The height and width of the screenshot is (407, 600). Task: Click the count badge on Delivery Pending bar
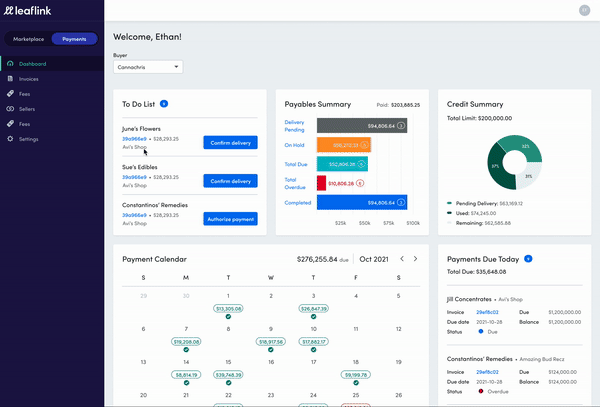[401, 125]
